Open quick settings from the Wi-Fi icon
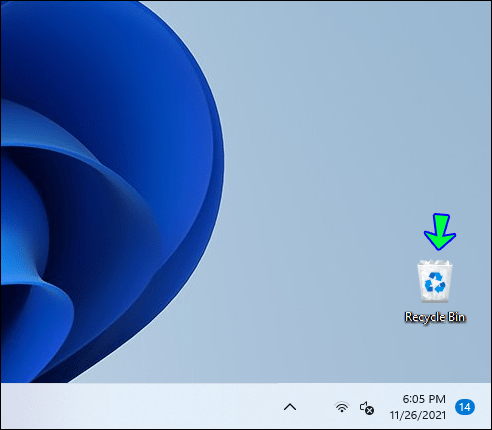Image resolution: width=492 pixels, height=430 pixels. [342, 407]
